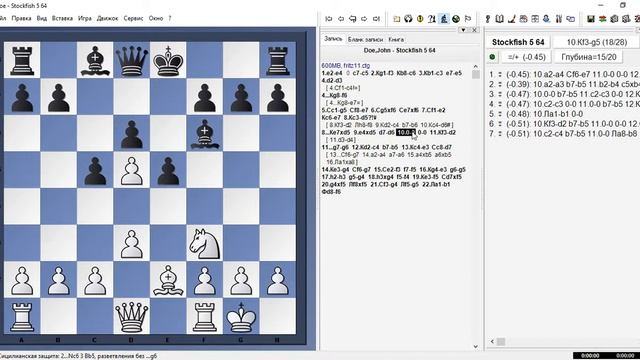Click the opening name in status bar
This screenshot has width=640, height=360.
pos(78,356)
